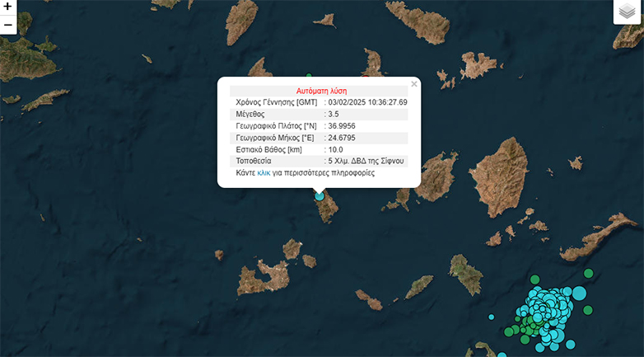Zoom in on the map
This screenshot has height=357, width=644.
point(8,7)
